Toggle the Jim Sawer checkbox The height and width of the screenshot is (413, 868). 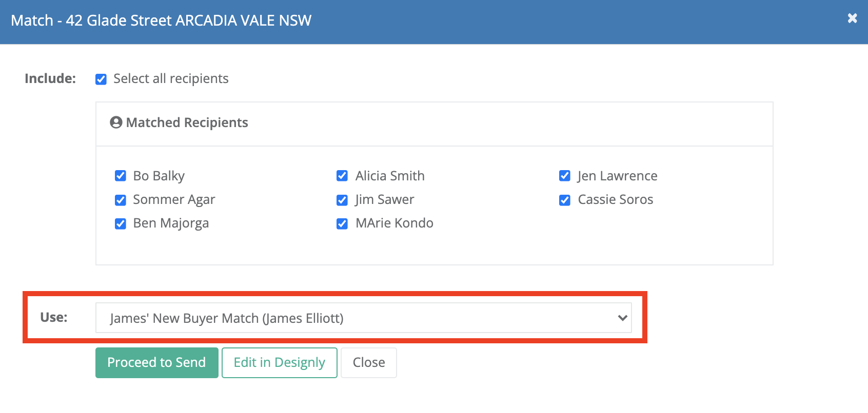coord(342,200)
